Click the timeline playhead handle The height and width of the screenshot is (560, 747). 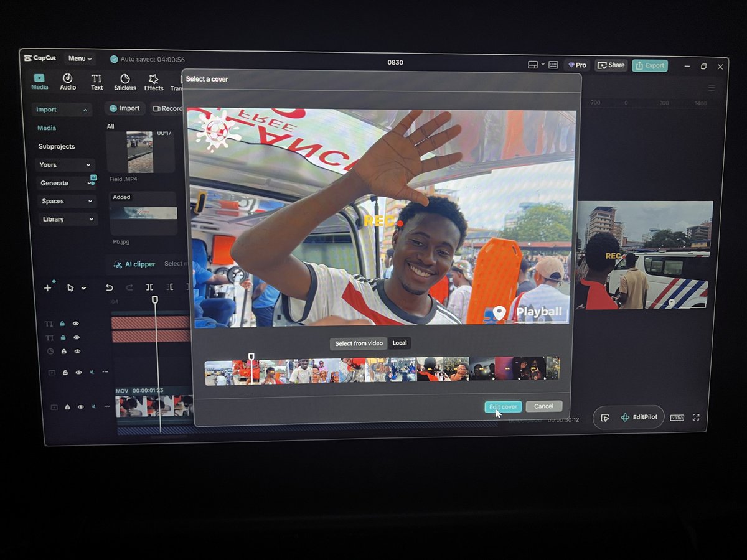pos(155,300)
